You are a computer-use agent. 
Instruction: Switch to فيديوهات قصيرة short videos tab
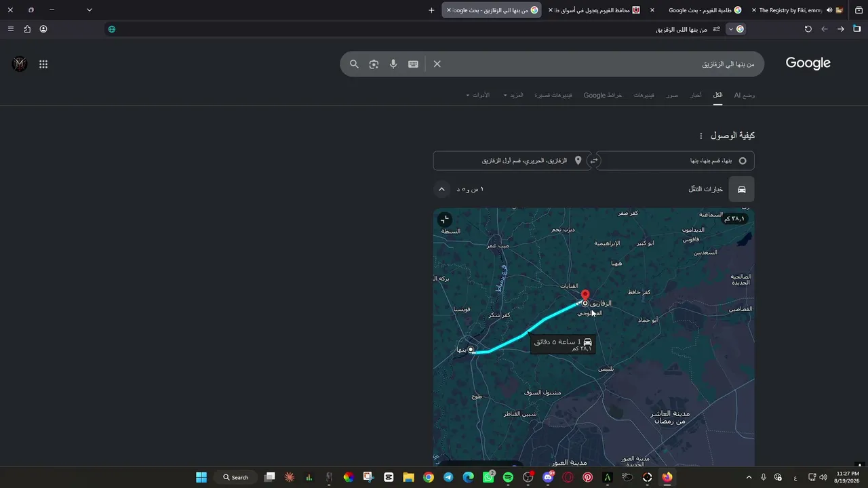pos(553,95)
